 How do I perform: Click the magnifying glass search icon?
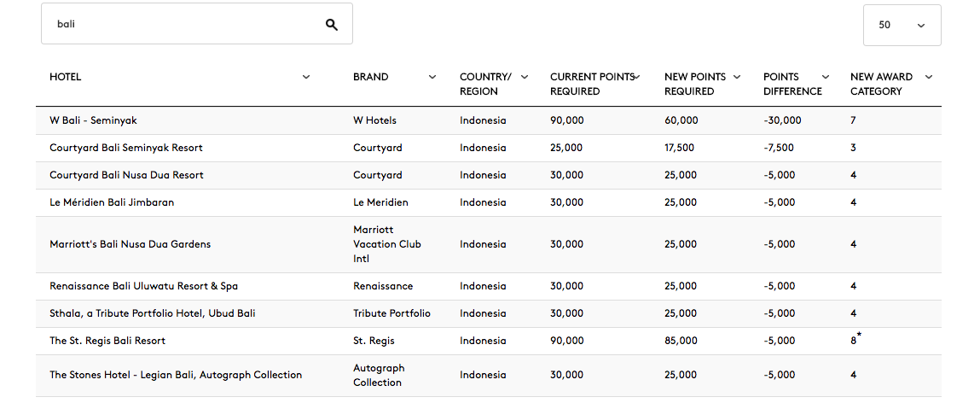pyautogui.click(x=331, y=25)
